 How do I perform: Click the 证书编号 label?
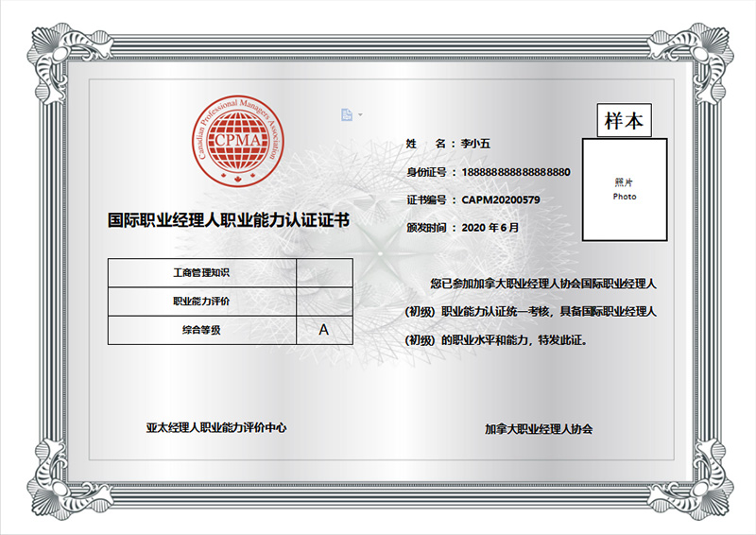point(426,199)
